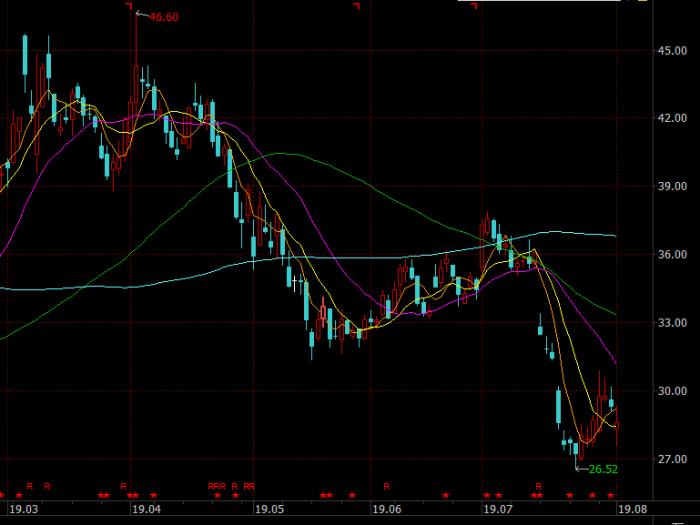700x525 pixels.
Task: Open the R marker after 19.07 date
Action: [x=539, y=486]
